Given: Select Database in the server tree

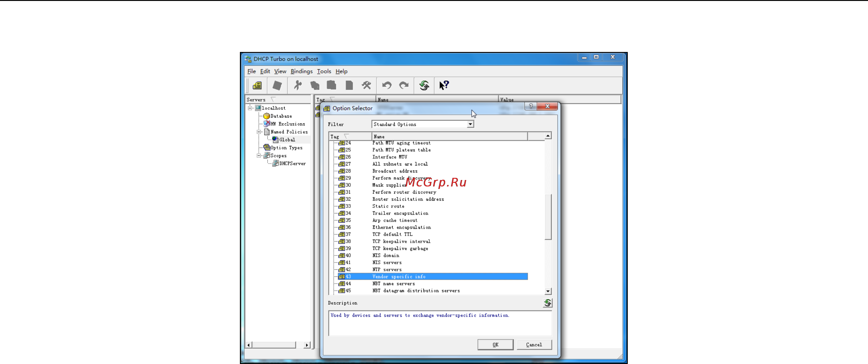Looking at the screenshot, I should (x=281, y=116).
